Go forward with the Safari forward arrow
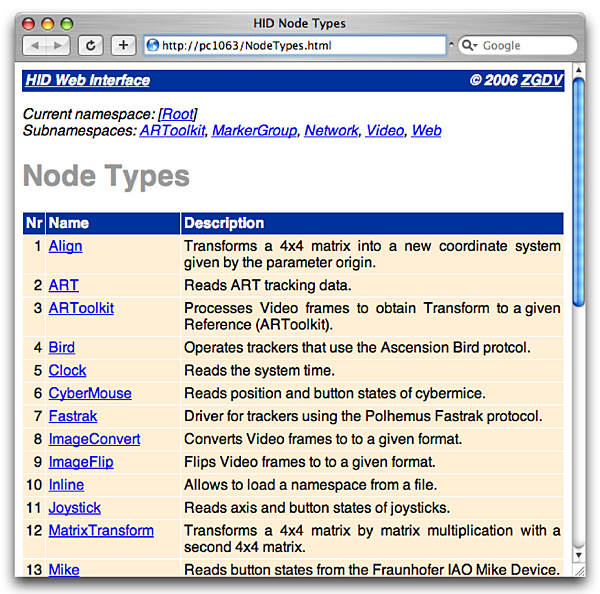The width and height of the screenshot is (600, 594). tap(58, 46)
